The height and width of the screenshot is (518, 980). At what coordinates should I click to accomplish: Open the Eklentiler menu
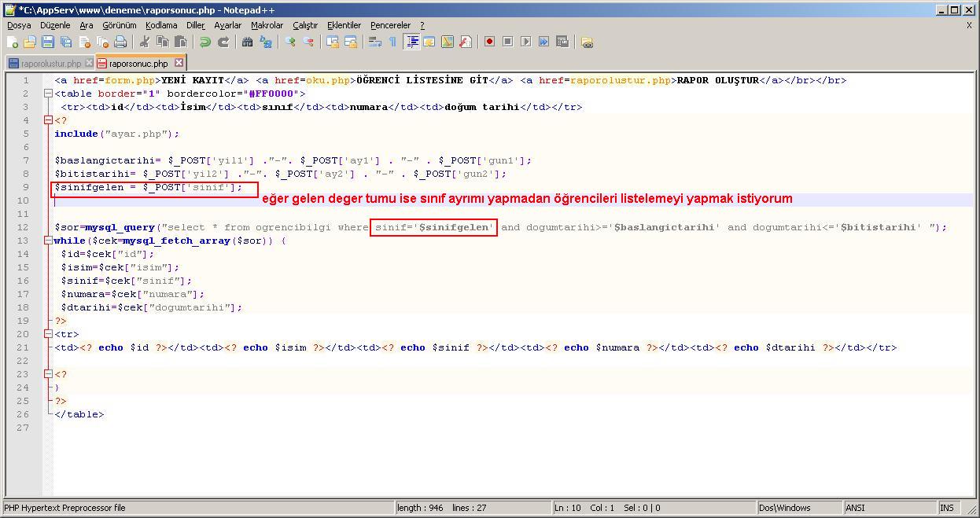[x=344, y=25]
